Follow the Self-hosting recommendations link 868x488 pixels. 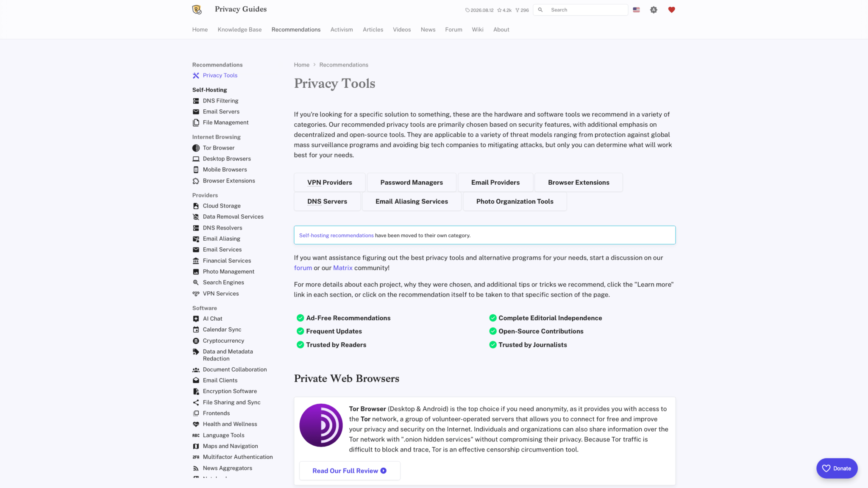336,236
